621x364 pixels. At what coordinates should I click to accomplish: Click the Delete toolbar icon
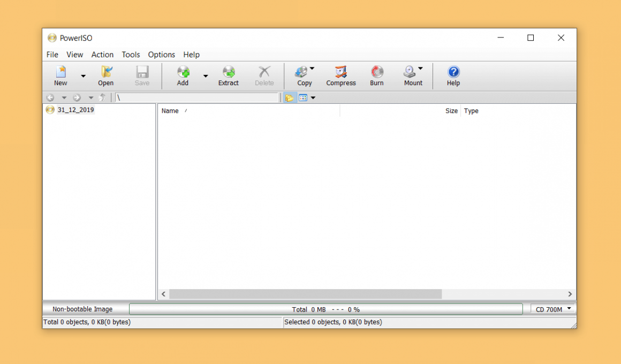264,72
